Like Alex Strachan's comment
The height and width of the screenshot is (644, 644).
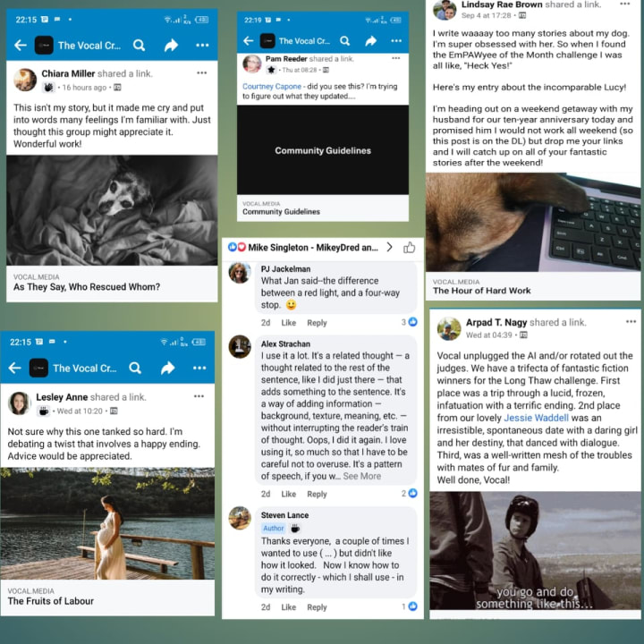click(x=288, y=494)
